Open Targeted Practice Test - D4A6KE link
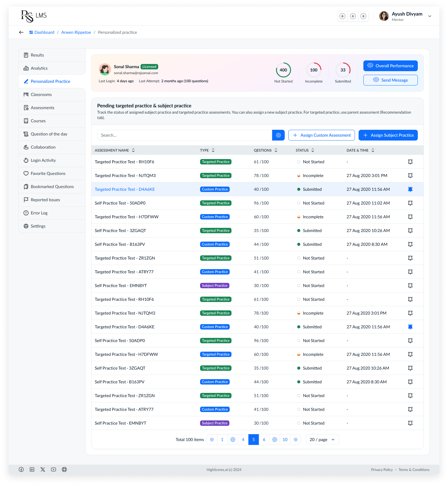The image size is (448, 485). (x=125, y=189)
